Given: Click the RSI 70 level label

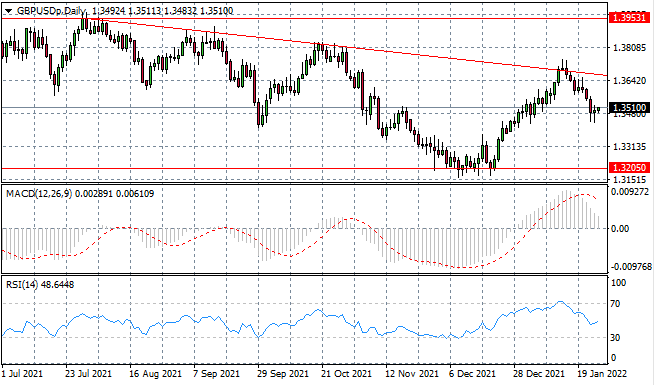Looking at the screenshot, I should [x=615, y=304].
